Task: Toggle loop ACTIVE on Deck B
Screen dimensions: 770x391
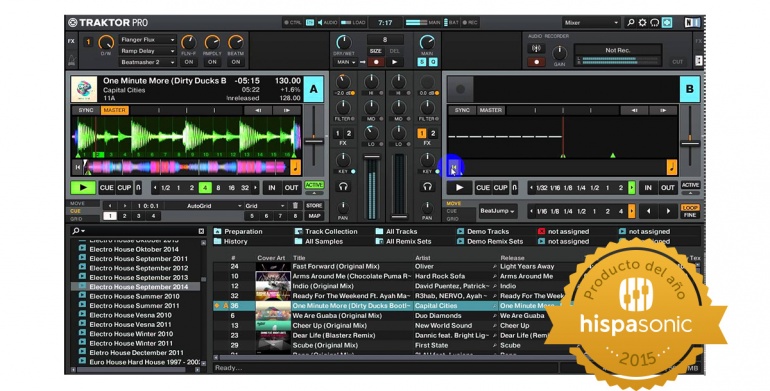Action: click(x=690, y=185)
